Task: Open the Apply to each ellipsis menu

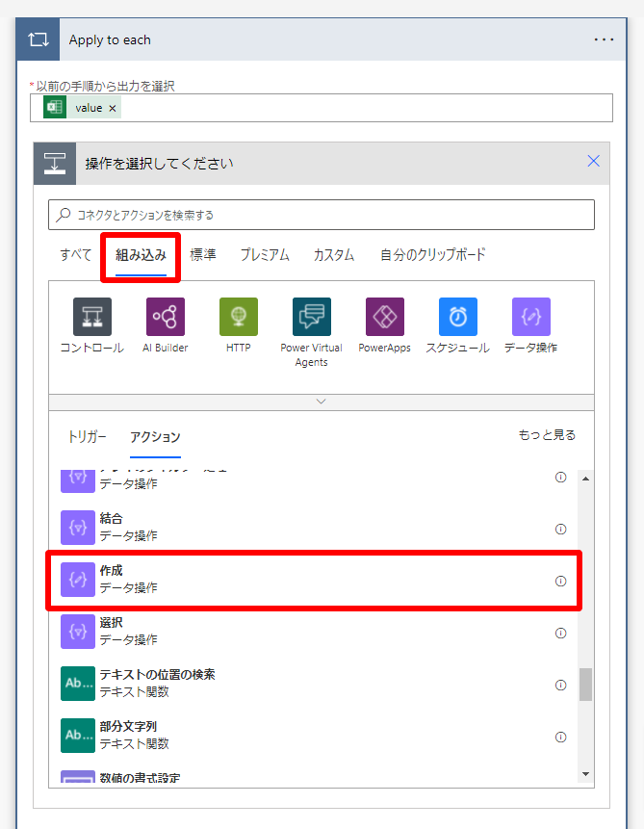Action: click(604, 39)
